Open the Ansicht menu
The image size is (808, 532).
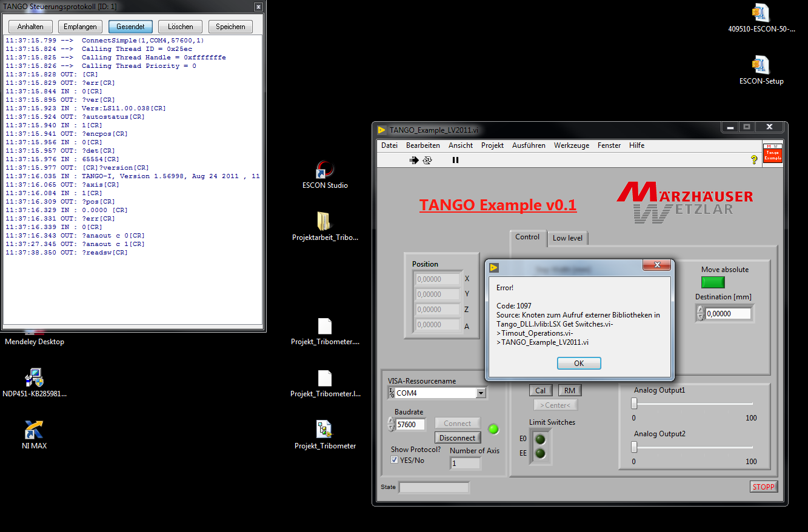tap(461, 145)
